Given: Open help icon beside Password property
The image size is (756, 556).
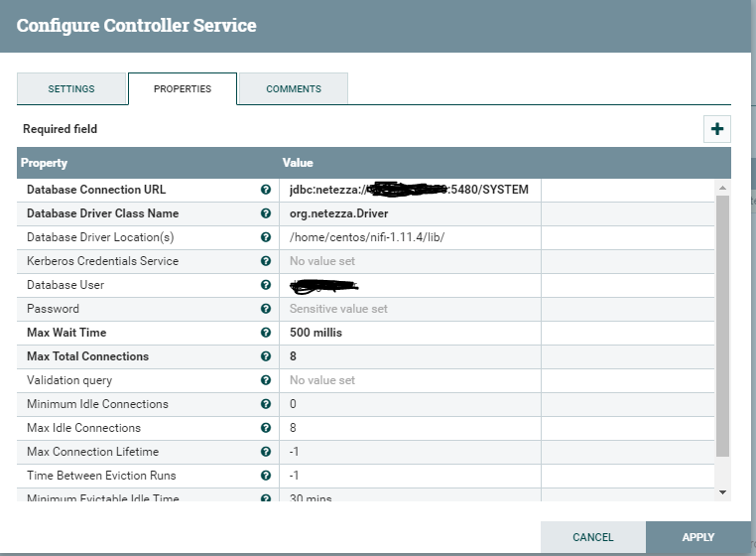Looking at the screenshot, I should [x=266, y=309].
